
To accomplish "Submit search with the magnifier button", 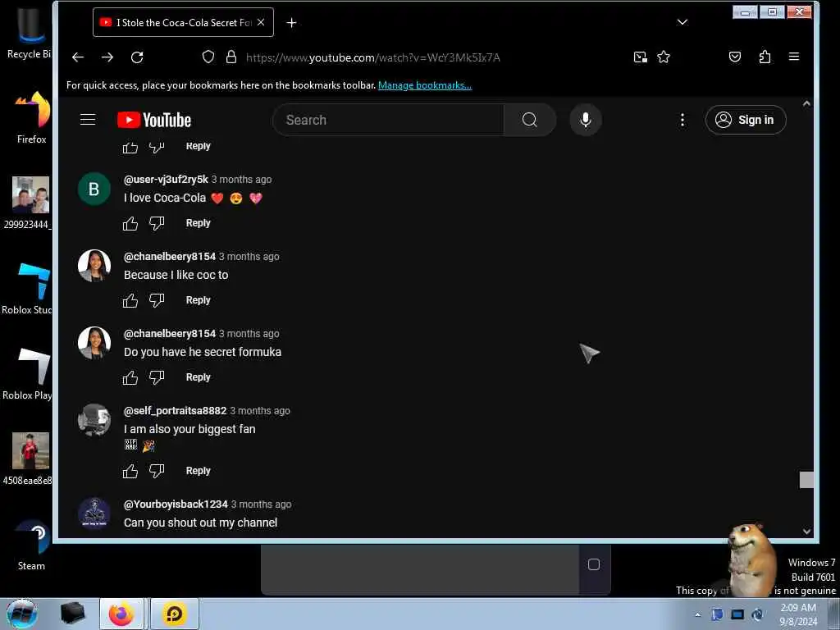I will [x=529, y=120].
